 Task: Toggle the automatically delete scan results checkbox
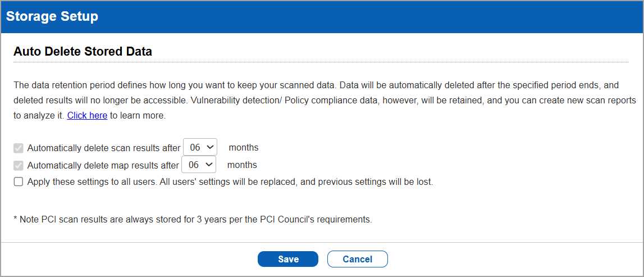(19, 148)
